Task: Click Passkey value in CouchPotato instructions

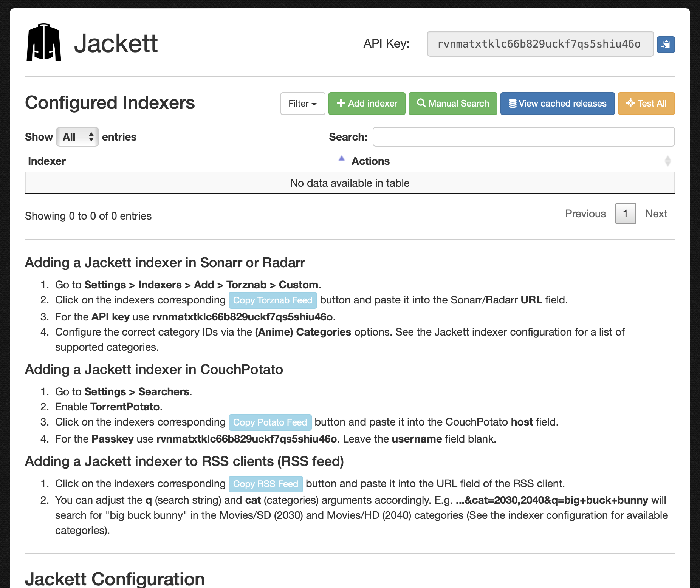Action: (x=246, y=439)
